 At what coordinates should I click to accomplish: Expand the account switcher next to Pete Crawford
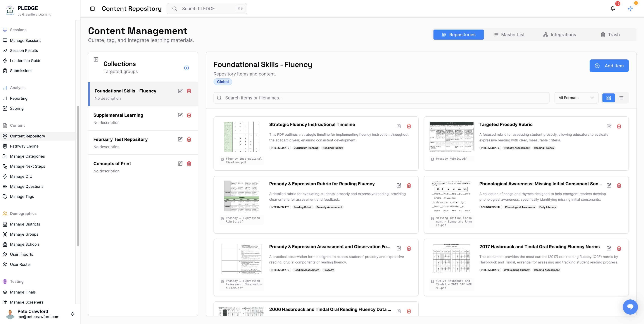[x=72, y=314]
